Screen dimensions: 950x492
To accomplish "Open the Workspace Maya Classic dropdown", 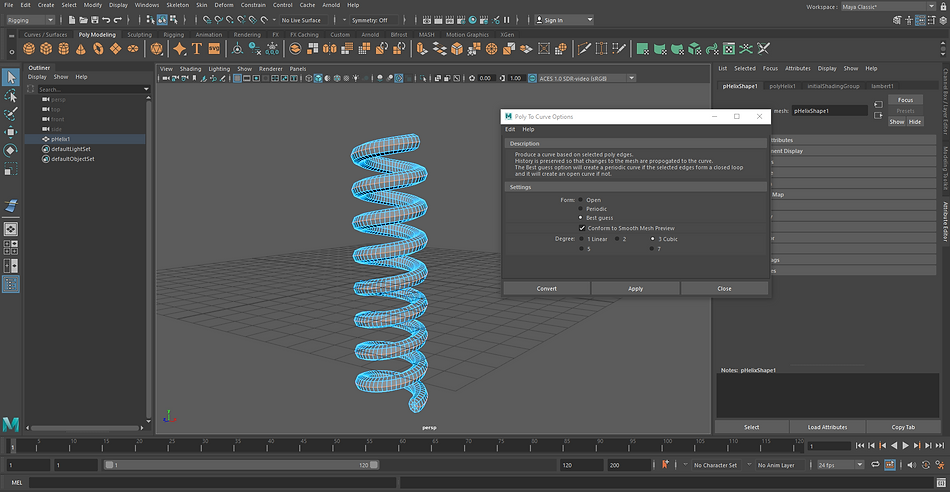I will pyautogui.click(x=888, y=7).
